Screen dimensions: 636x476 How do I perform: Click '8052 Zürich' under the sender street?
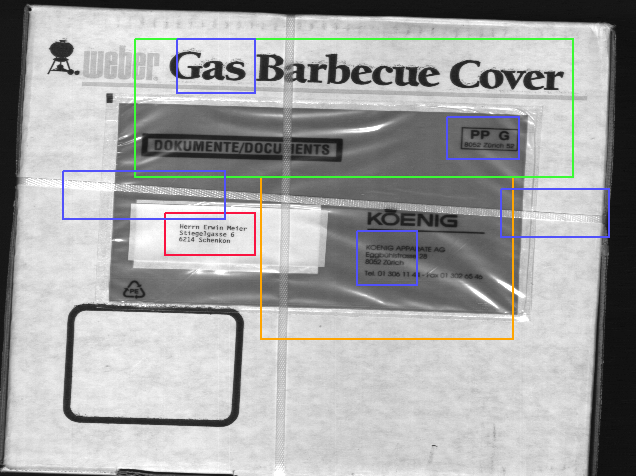coord(384,262)
